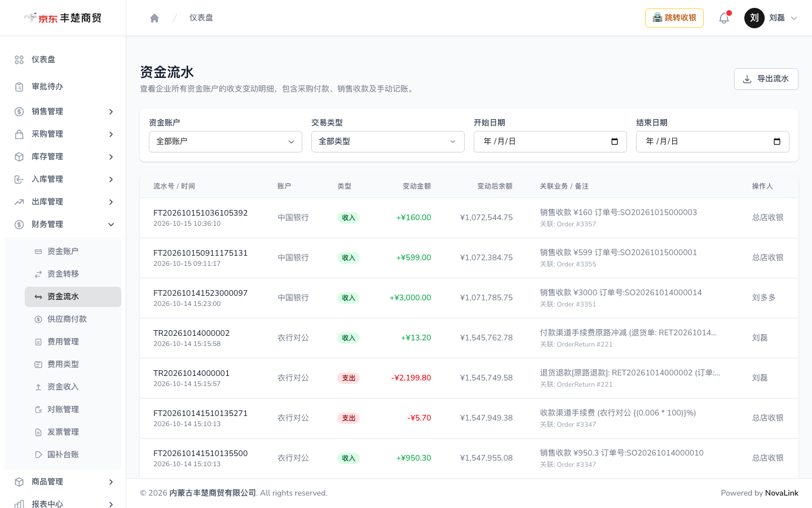
Task: Click 支出 badge in FT202610141510135271 row
Action: 348,418
